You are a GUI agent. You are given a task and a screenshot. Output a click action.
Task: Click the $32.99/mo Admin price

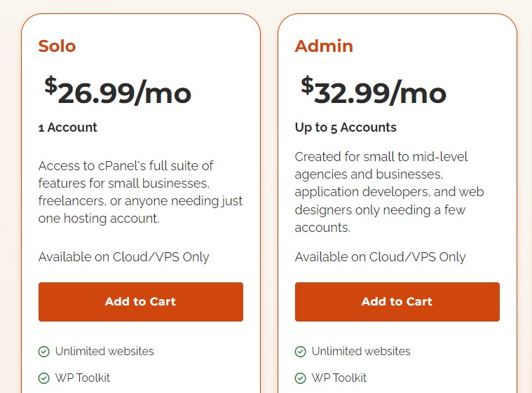[x=374, y=92]
